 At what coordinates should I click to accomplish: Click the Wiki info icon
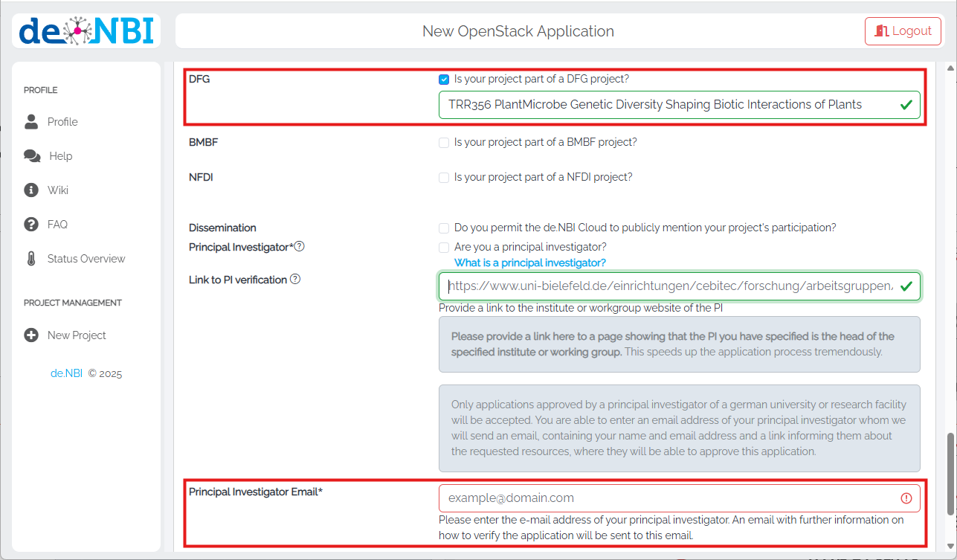click(x=31, y=190)
